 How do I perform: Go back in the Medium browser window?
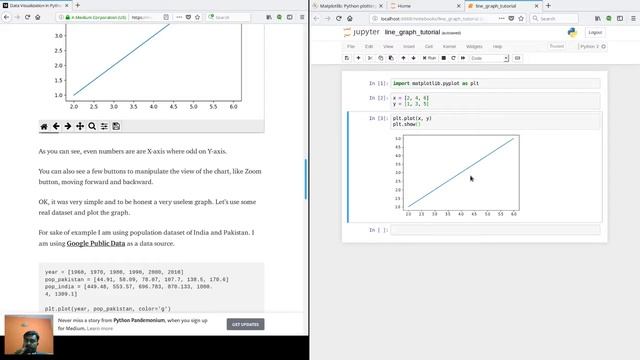(x=6, y=17)
